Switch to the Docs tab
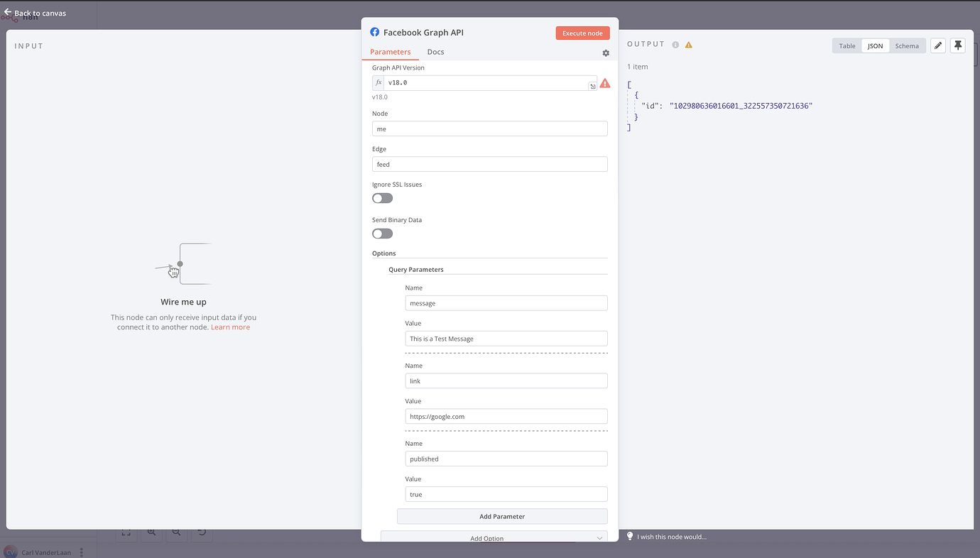This screenshot has height=558, width=980. click(435, 51)
